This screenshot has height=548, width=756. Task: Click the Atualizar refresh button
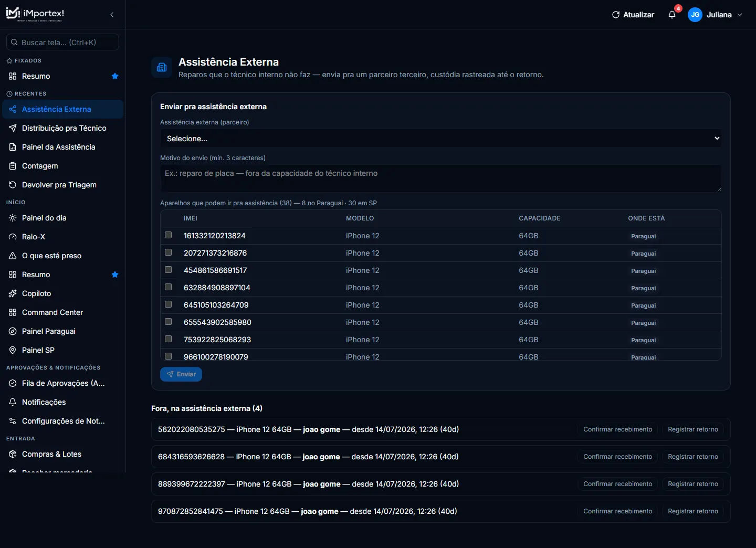point(633,15)
